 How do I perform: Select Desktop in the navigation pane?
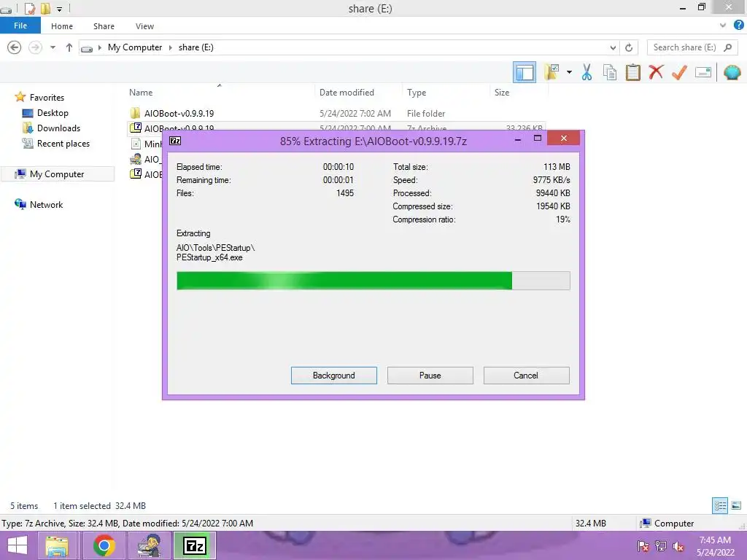pos(53,113)
